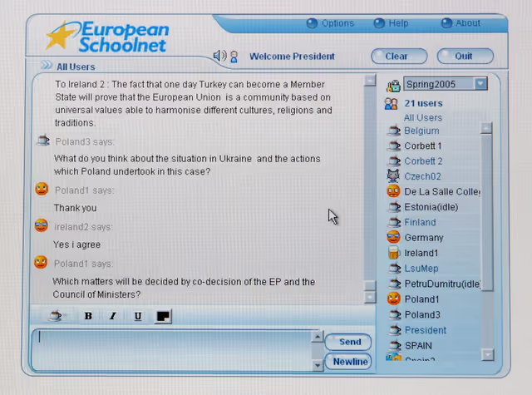Select Ireland1 in the user list

[421, 253]
